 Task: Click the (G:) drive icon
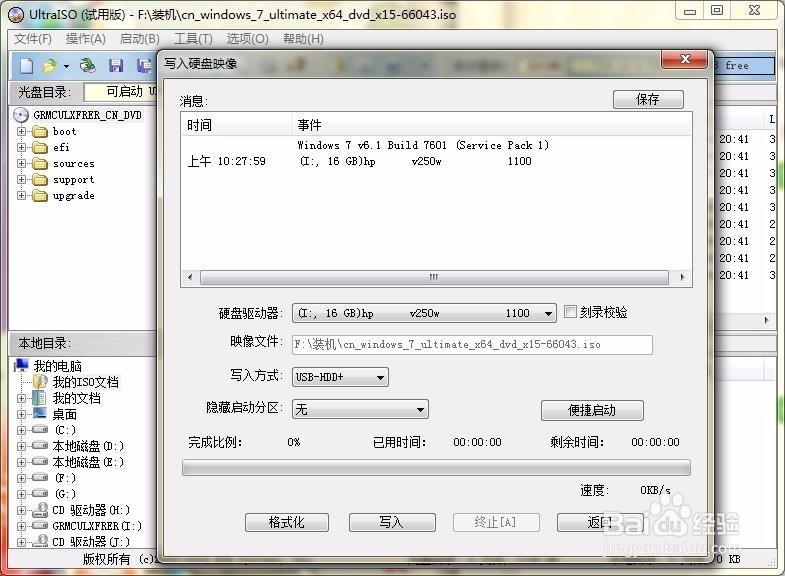click(x=40, y=493)
